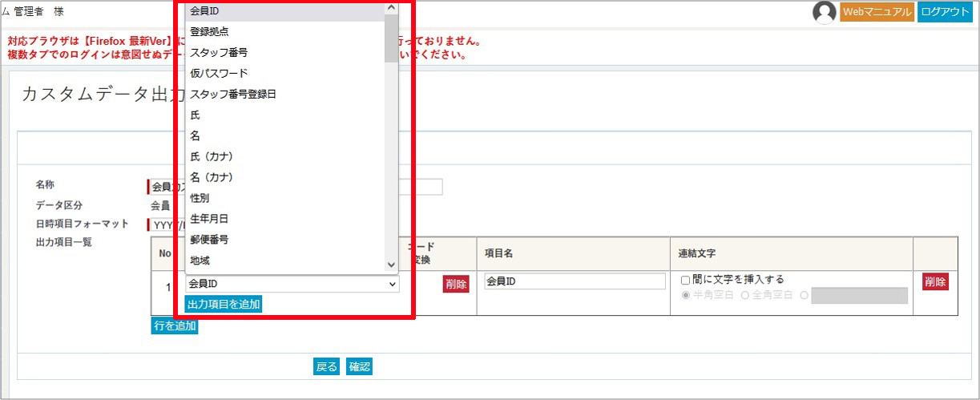Choose 性別 in the dropdown list
The height and width of the screenshot is (400, 980).
pos(284,198)
